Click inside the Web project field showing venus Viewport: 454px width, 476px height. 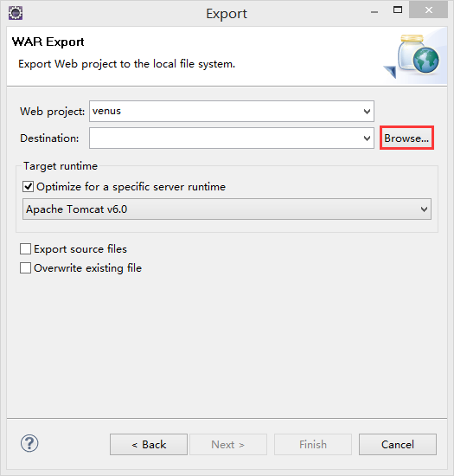pos(225,112)
